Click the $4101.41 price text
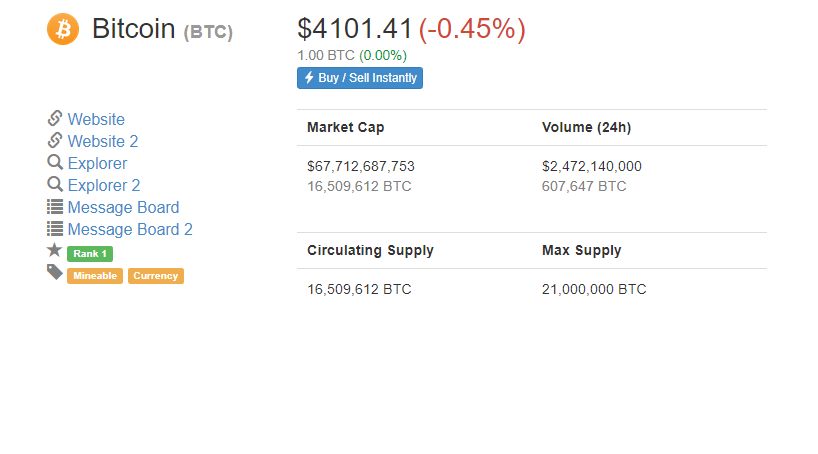 355,29
